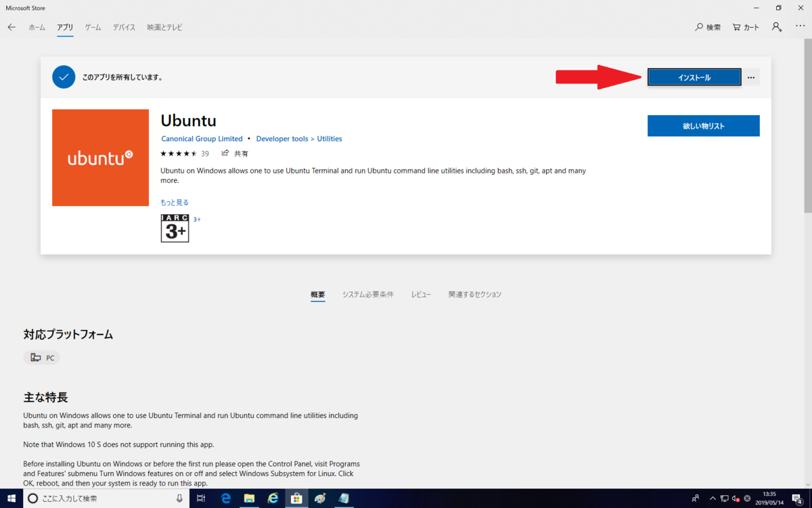Screen dimensions: 812x508
Task: Select the 概要 section tab
Action: tap(318, 295)
